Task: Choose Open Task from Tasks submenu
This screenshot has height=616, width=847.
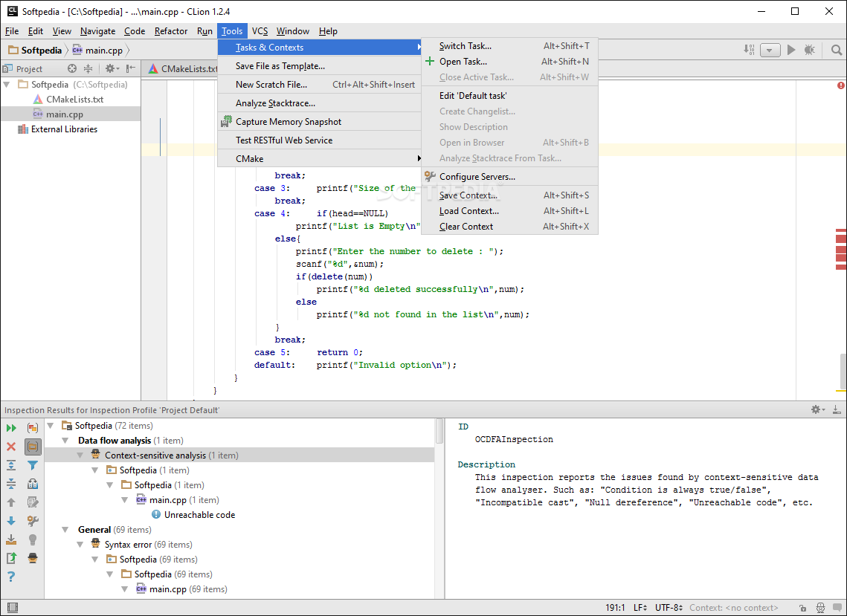Action: pyautogui.click(x=509, y=62)
